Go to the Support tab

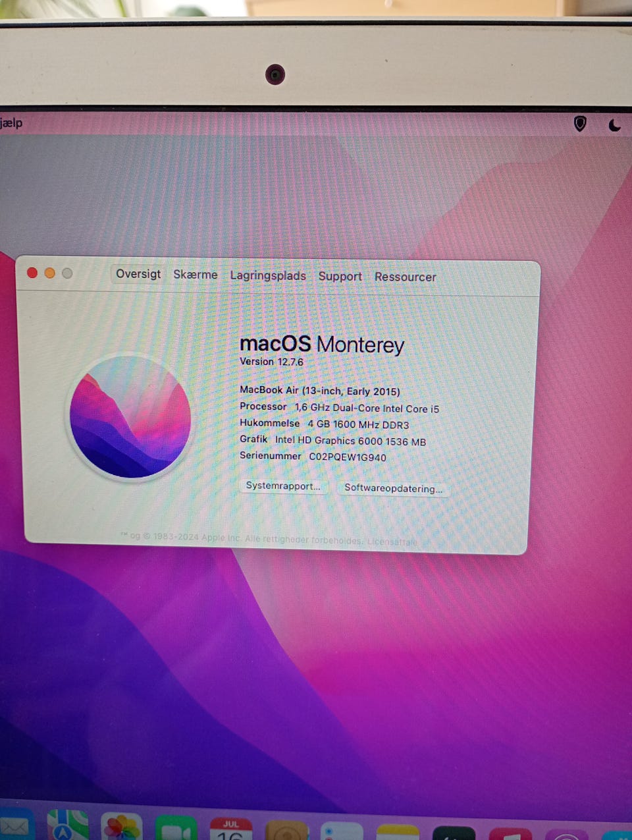[x=340, y=276]
